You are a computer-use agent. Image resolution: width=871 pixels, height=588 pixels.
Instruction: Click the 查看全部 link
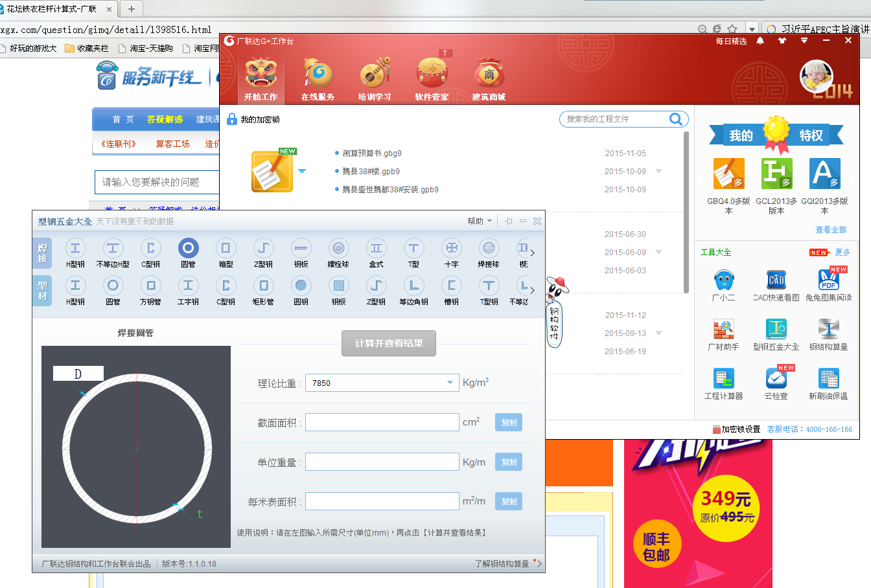(x=831, y=230)
